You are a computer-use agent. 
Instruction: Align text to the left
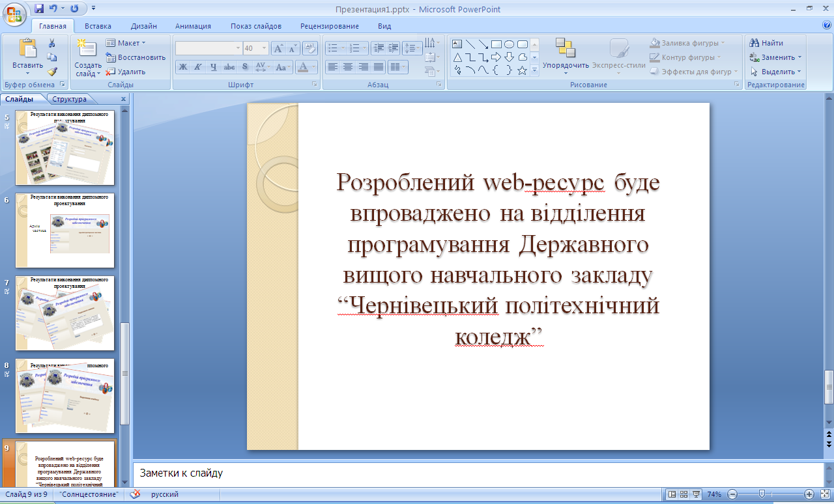[333, 66]
